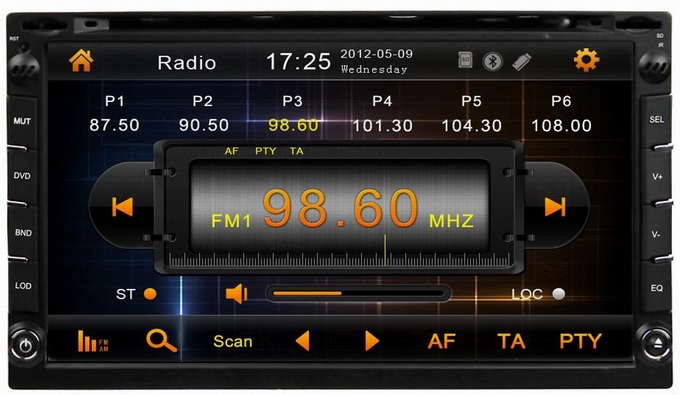The width and height of the screenshot is (680, 395).
Task: Click the 98.60 MHz frequency display
Action: [x=340, y=208]
